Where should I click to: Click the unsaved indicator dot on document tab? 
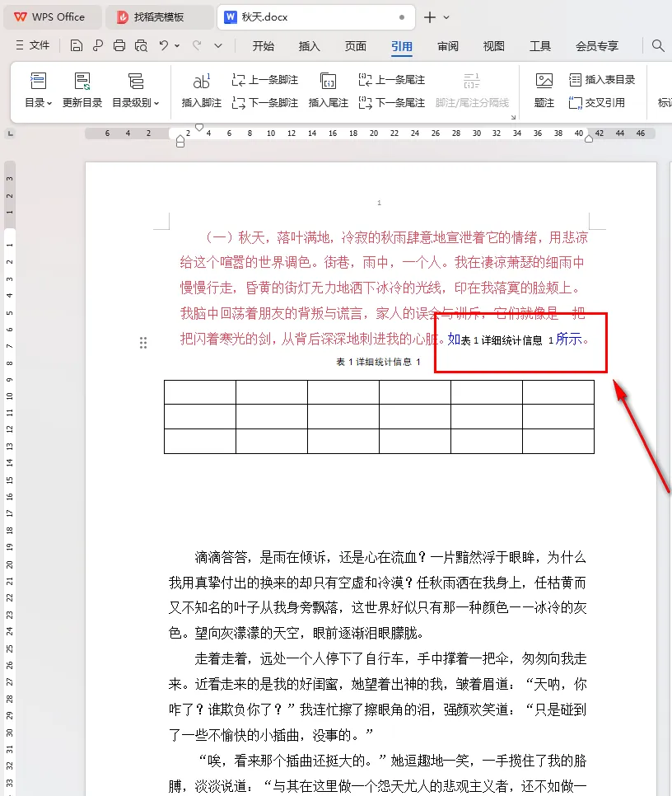click(402, 17)
